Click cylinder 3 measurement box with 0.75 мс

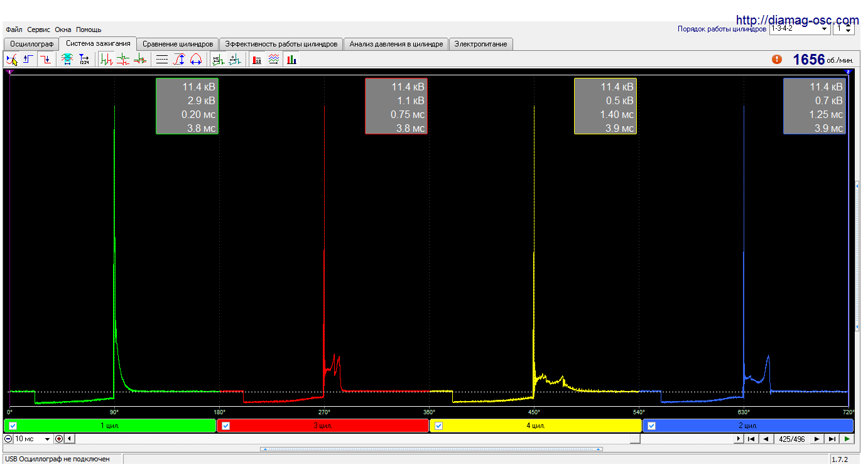pyautogui.click(x=397, y=107)
